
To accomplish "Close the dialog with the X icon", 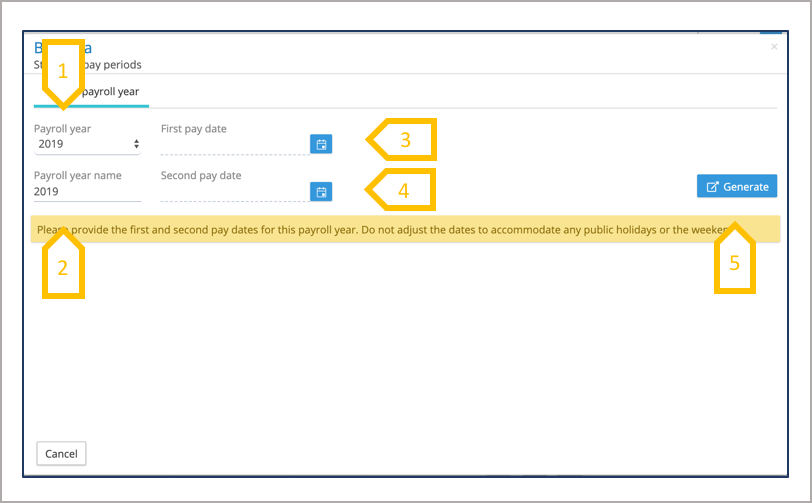I will [x=774, y=47].
